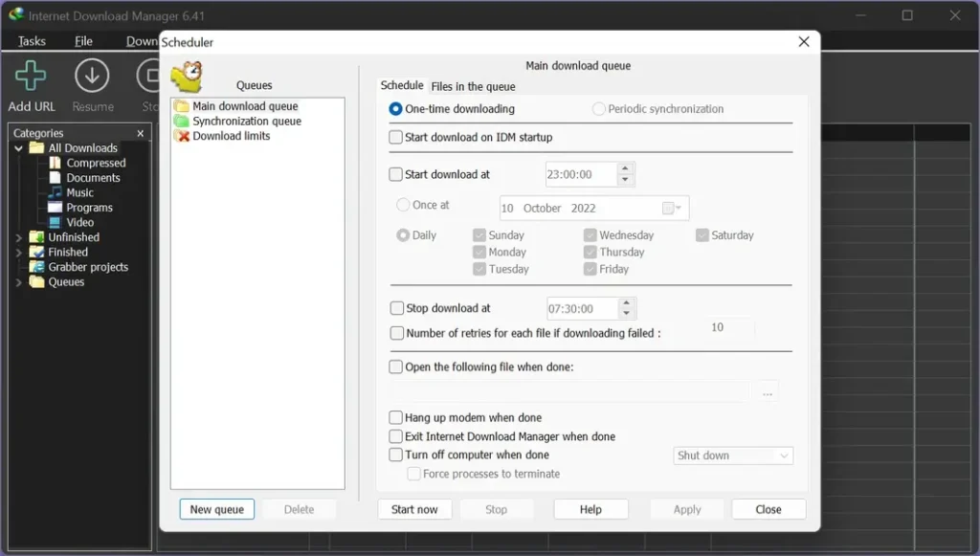Open the Tasks menu
980x556 pixels.
click(x=31, y=41)
